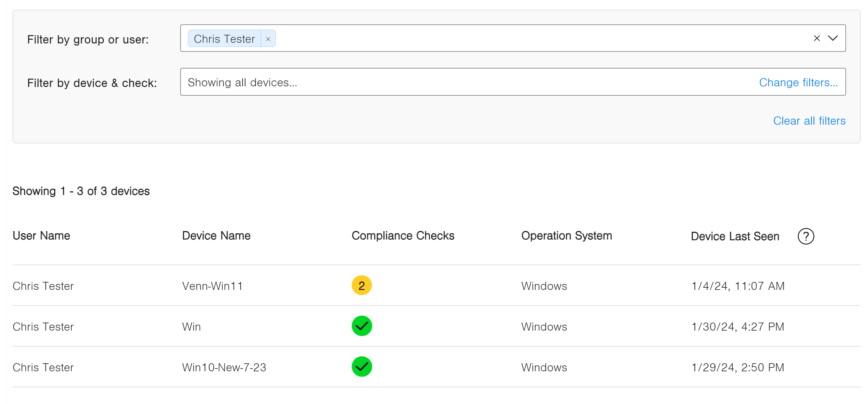Click the Operation System column header
868x404 pixels.
[x=566, y=236]
